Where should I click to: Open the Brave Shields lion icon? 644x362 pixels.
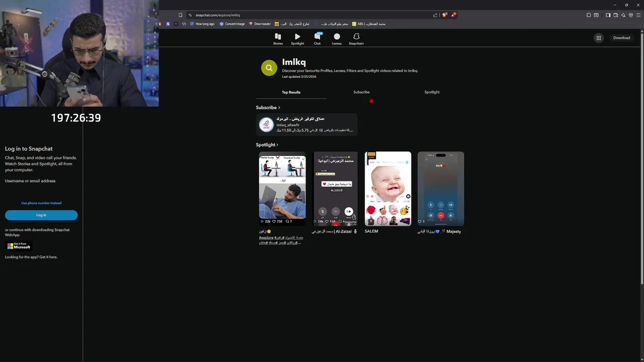[444, 15]
